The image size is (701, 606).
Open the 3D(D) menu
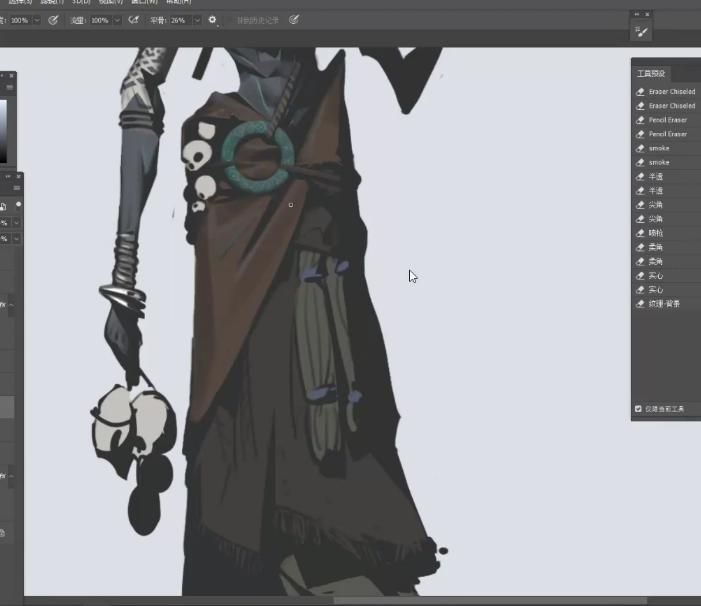tap(81, 2)
